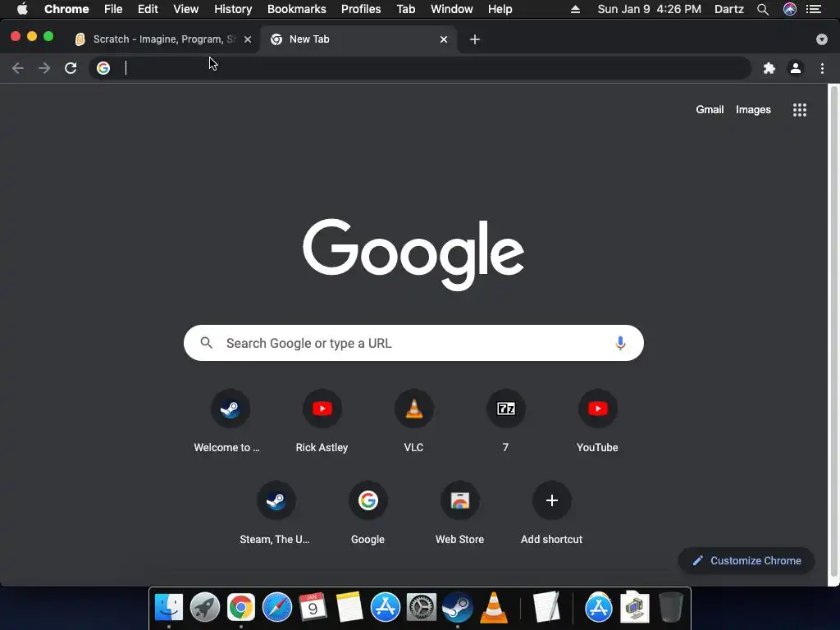Open the YouTube shortcut tile
This screenshot has height=630, width=840.
597,409
